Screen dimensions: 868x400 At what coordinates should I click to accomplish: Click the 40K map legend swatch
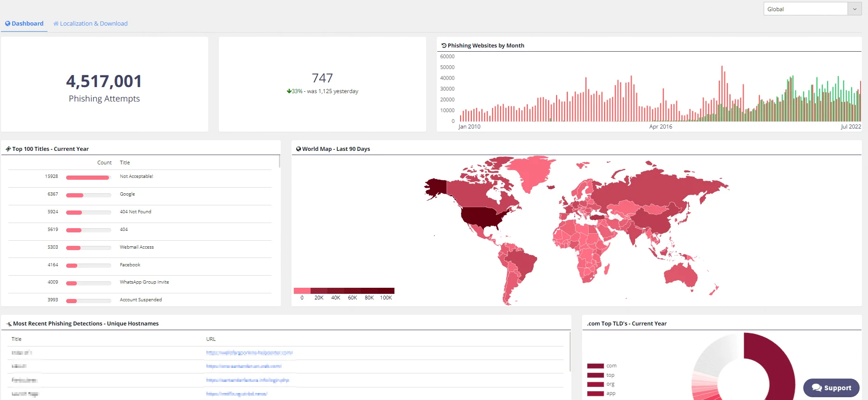336,291
